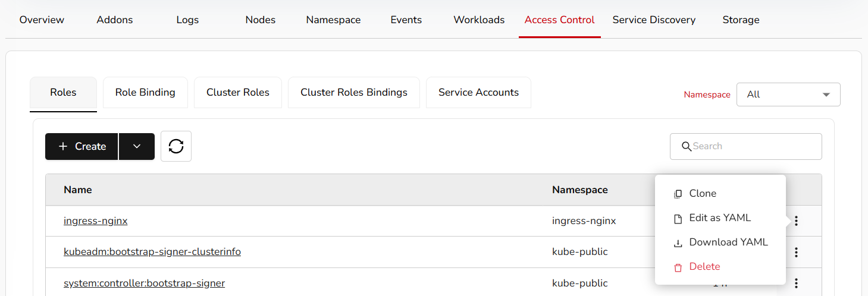Go to the Cluster Roles tab
Viewport: 868px width, 296px height.
coord(237,93)
